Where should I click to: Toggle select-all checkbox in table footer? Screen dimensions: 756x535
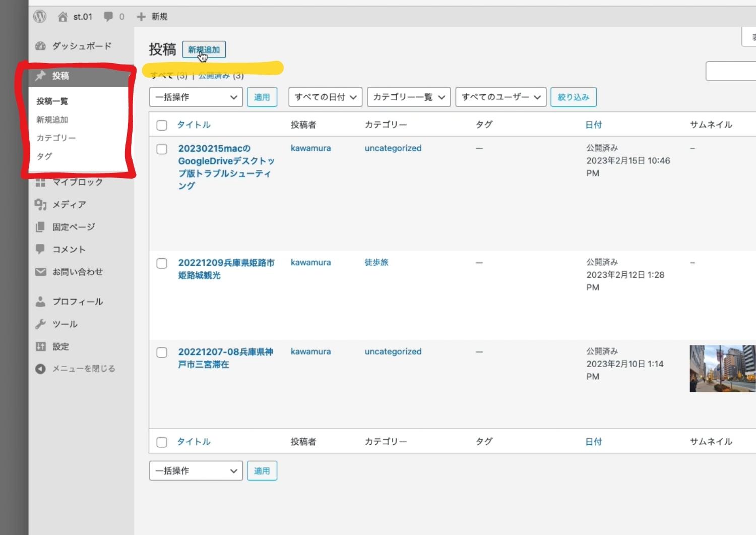point(162,442)
